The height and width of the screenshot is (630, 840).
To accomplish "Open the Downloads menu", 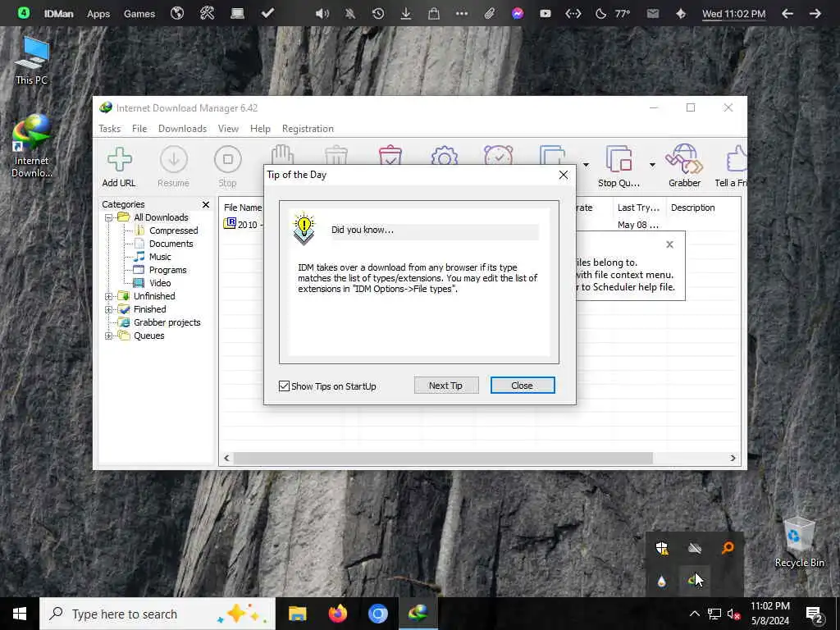I will tap(182, 129).
